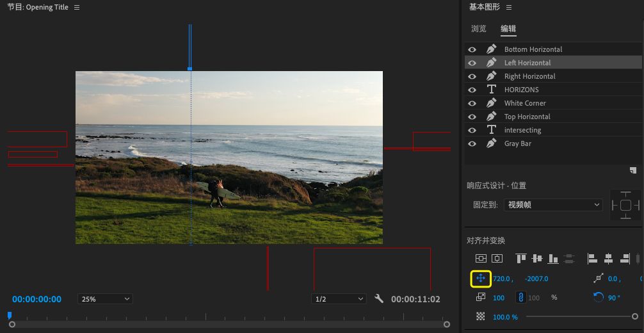Select the Gray Bar layer name

coord(517,143)
